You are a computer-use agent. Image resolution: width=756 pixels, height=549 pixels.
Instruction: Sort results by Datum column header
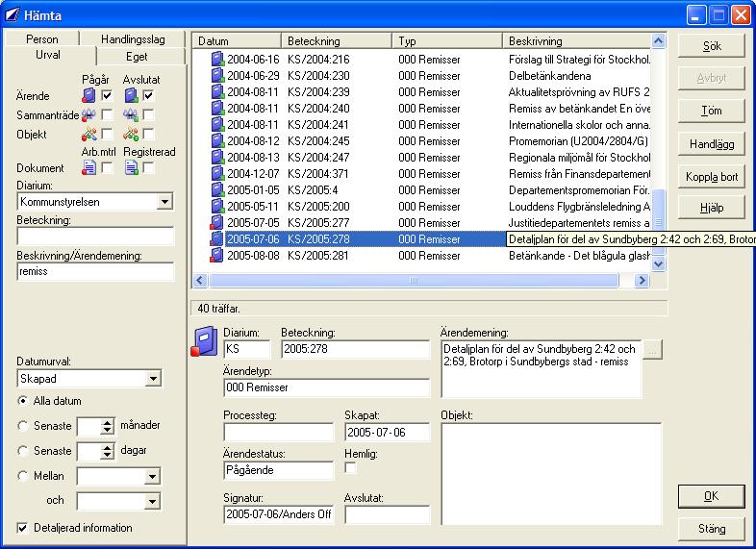pyautogui.click(x=237, y=41)
